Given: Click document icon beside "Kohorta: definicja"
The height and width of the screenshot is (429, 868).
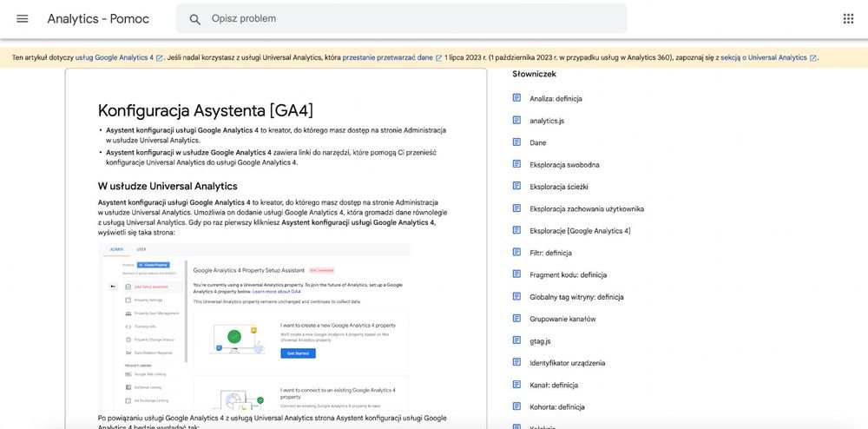Looking at the screenshot, I should [516, 406].
